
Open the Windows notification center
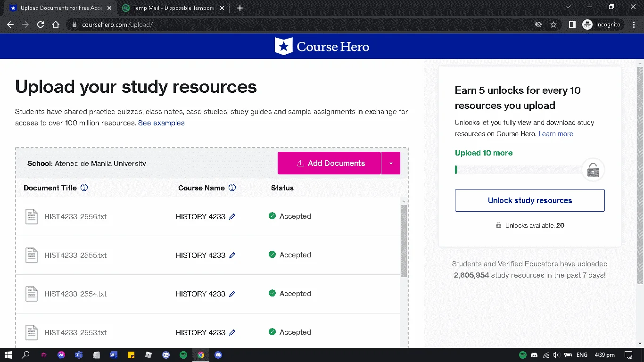pos(628,355)
